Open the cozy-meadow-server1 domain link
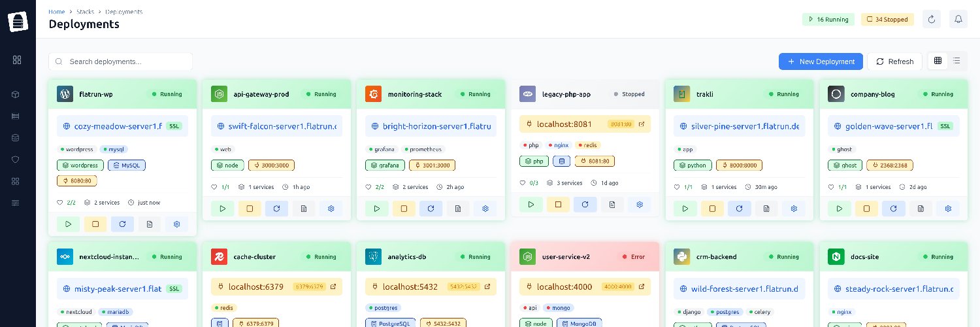 click(x=118, y=126)
